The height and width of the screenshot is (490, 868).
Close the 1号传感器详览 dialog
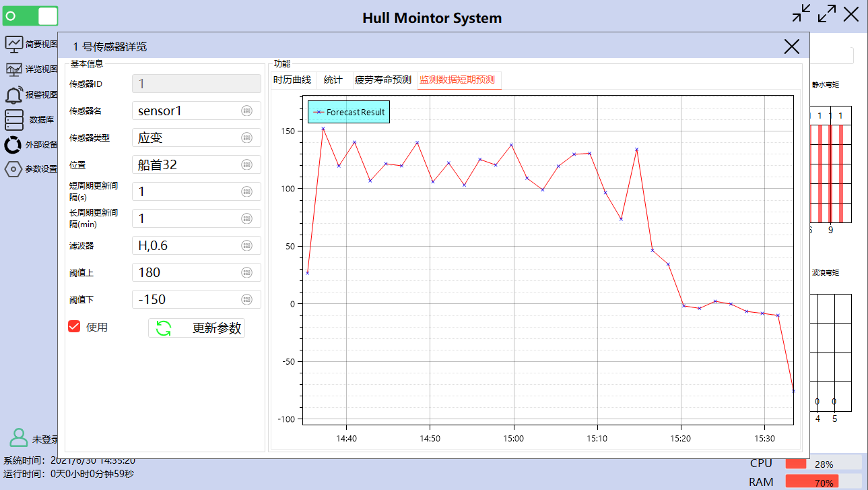click(791, 46)
